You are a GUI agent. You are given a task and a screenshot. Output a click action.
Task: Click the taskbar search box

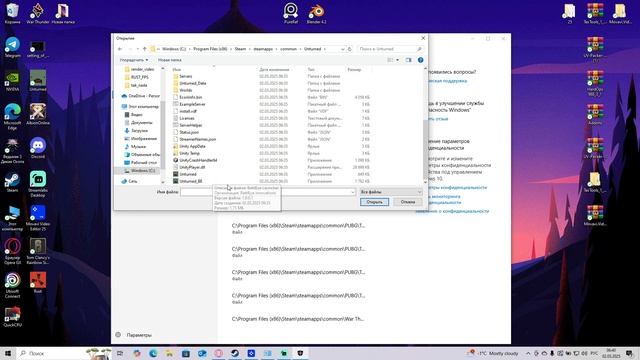coord(63,353)
